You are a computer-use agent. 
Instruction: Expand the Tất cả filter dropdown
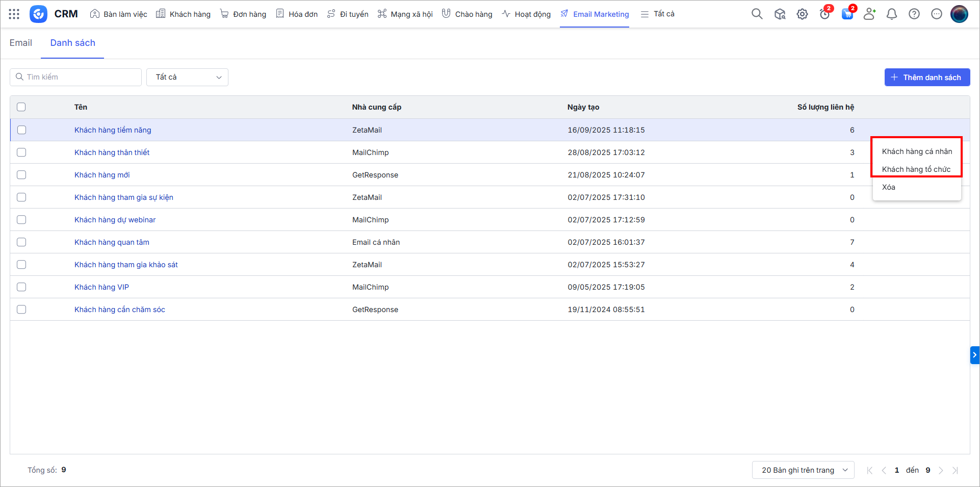coord(187,78)
